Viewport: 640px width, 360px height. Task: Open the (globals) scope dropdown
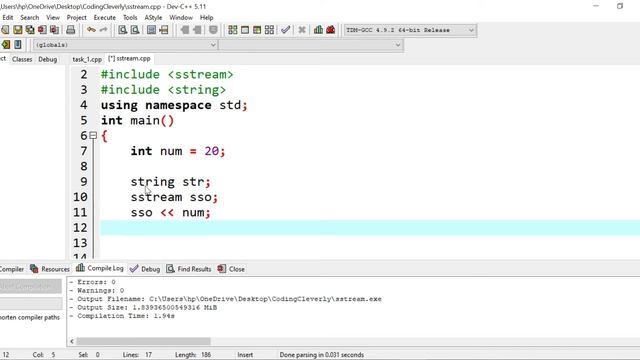pyautogui.click(x=125, y=45)
